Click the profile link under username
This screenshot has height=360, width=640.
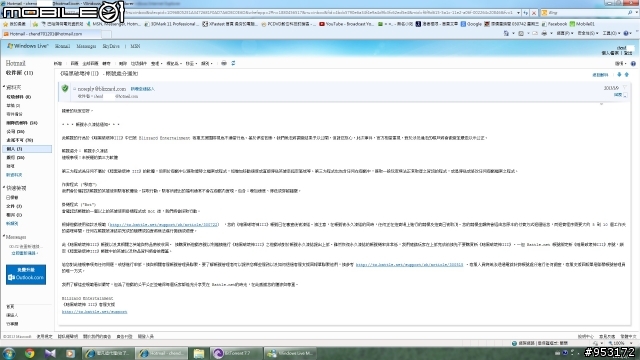[610, 53]
